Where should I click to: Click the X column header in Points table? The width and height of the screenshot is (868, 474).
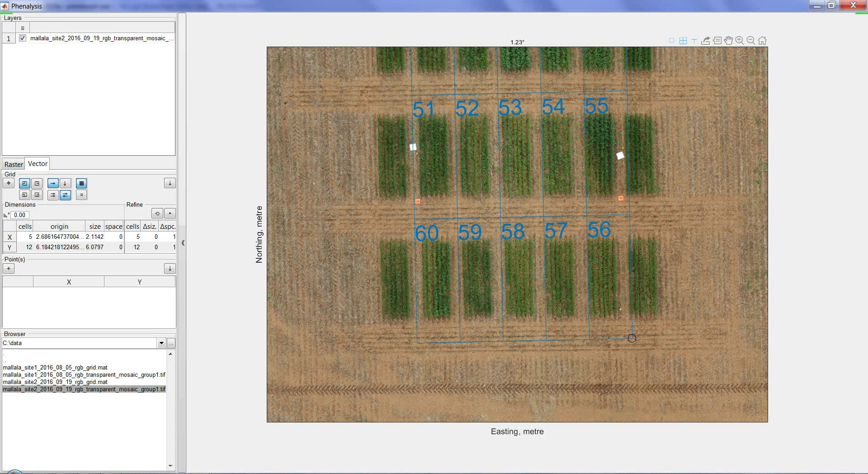point(69,282)
